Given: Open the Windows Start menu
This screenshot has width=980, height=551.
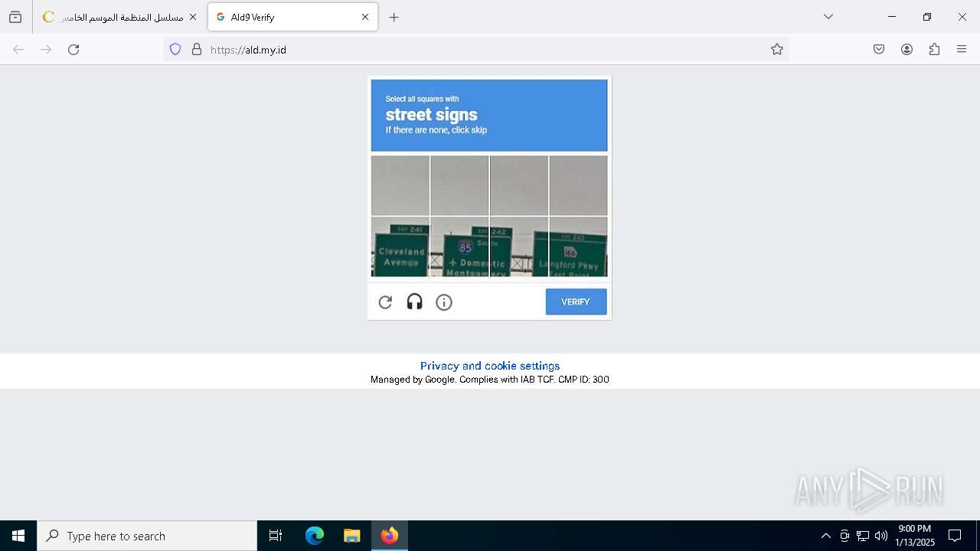Looking at the screenshot, I should (18, 536).
